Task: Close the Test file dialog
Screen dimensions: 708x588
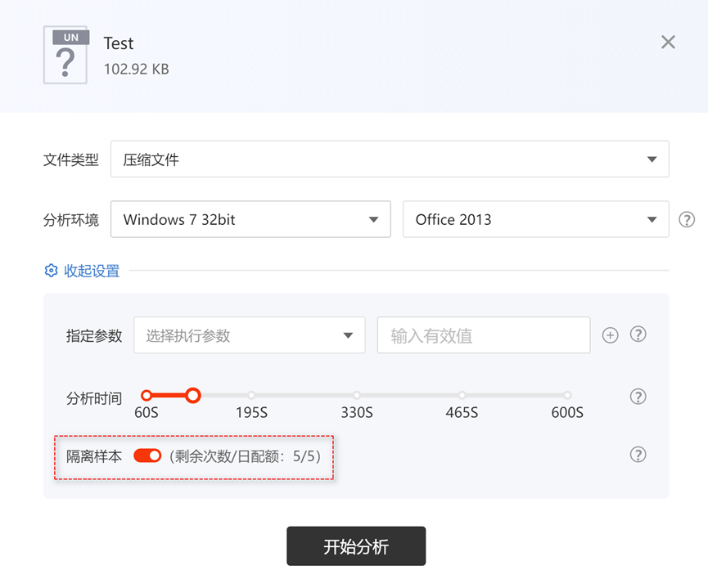Action: click(668, 42)
